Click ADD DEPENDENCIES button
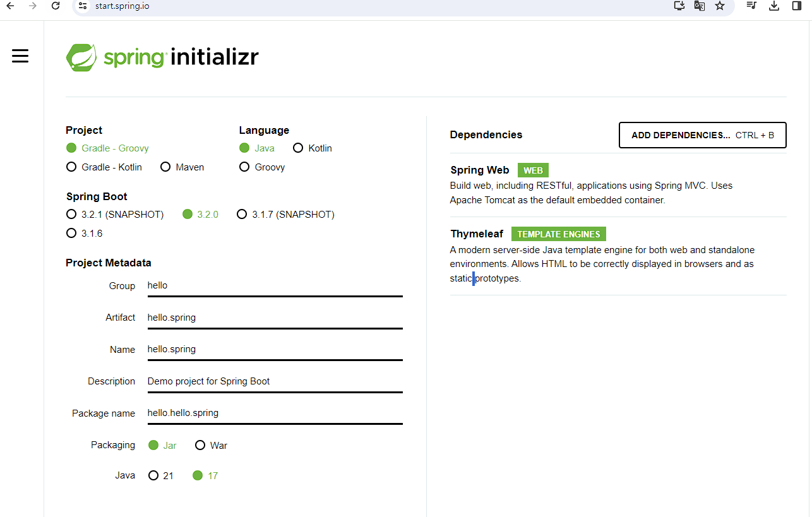812x517 pixels. click(x=703, y=135)
